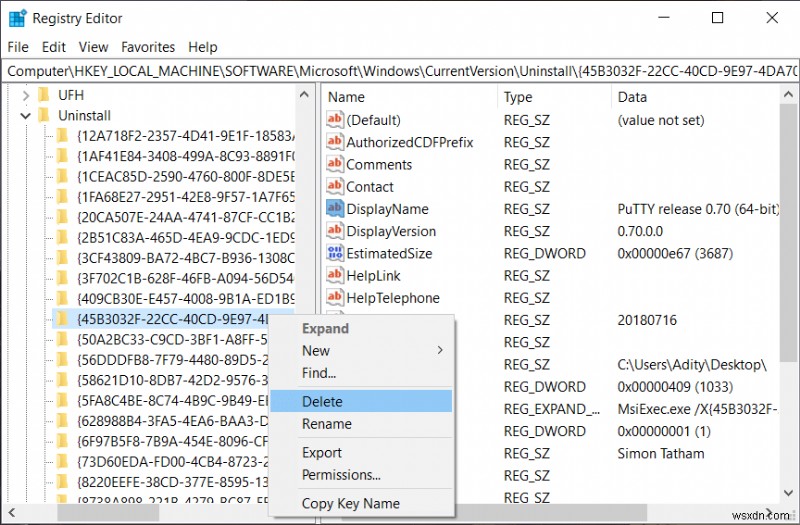800x525 pixels.
Task: Choose Copy Key Name in context menu
Action: 361,504
